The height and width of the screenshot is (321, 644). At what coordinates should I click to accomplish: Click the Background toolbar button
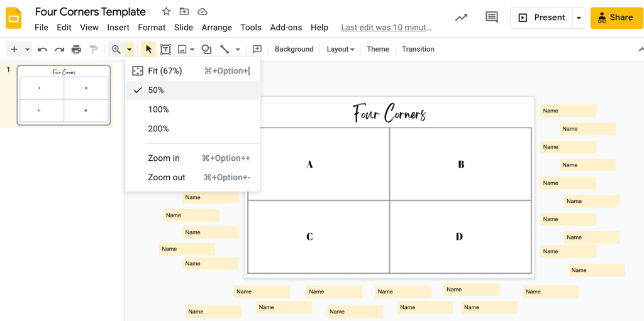coord(294,49)
